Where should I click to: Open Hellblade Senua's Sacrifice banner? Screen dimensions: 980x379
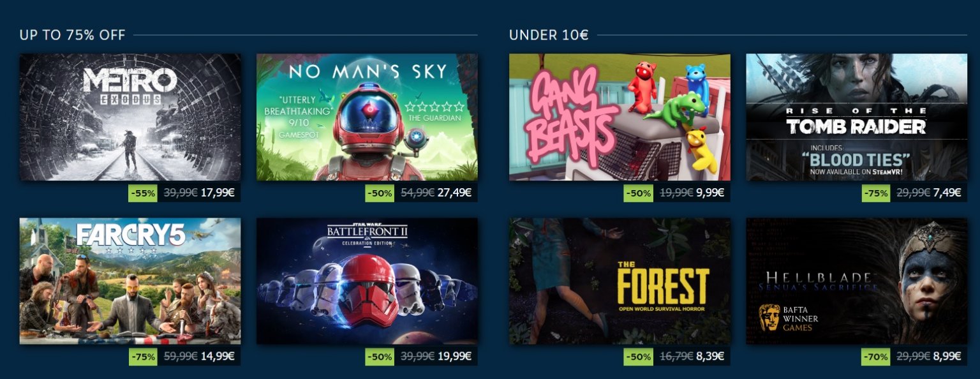(x=857, y=281)
